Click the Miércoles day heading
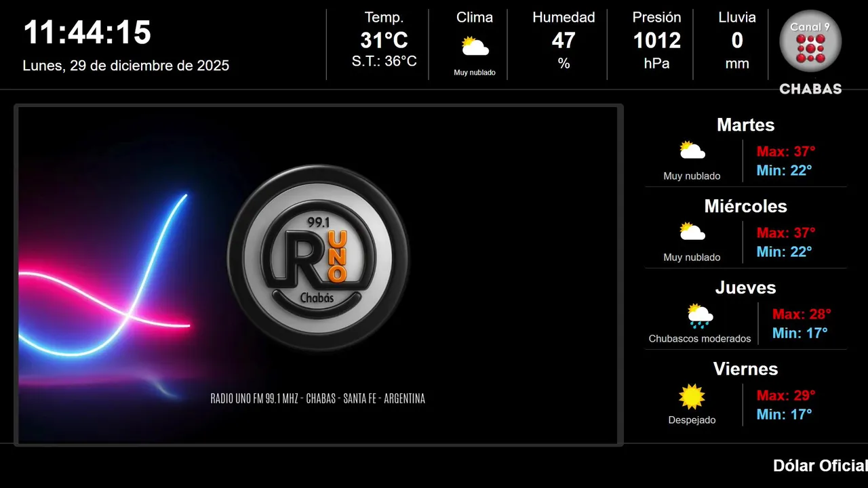Image resolution: width=868 pixels, height=488 pixels. [745, 206]
